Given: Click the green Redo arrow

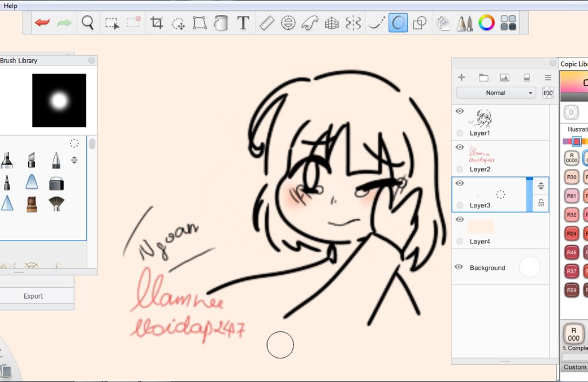Looking at the screenshot, I should click(x=64, y=23).
